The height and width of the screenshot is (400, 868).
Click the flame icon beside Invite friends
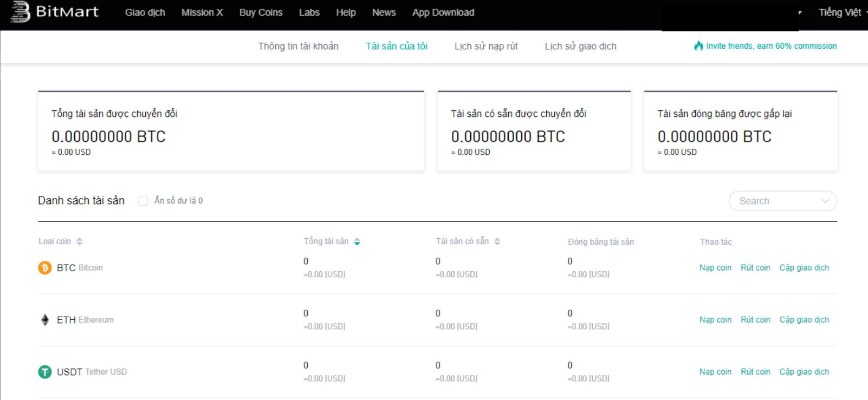pyautogui.click(x=699, y=46)
